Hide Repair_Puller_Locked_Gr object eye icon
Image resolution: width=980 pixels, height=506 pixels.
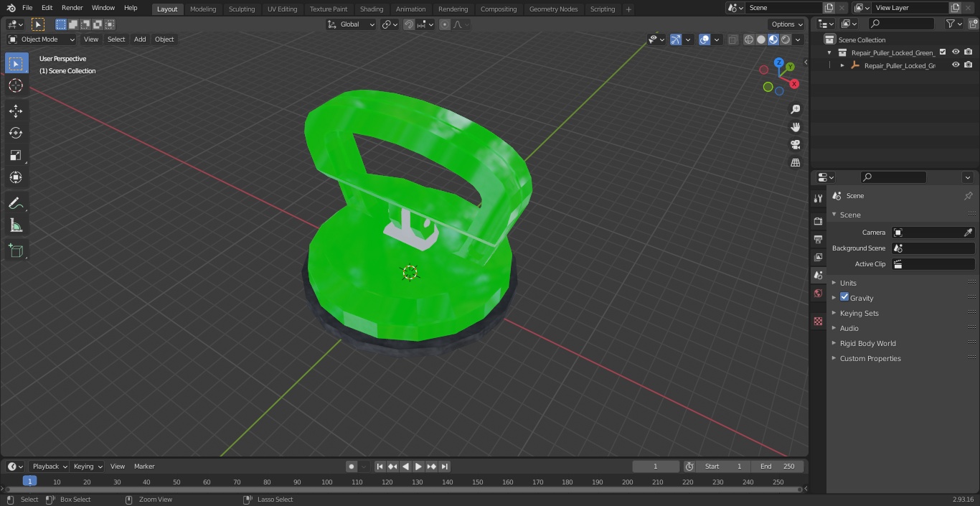(x=956, y=65)
